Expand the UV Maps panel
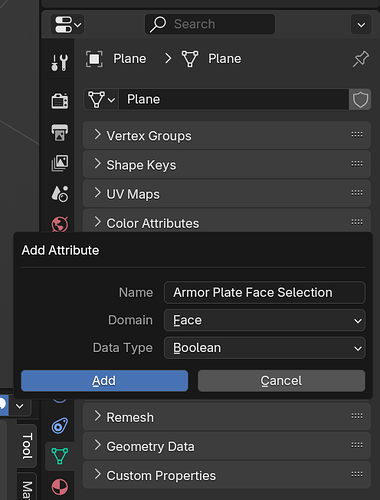The width and height of the screenshot is (380, 500). click(227, 194)
